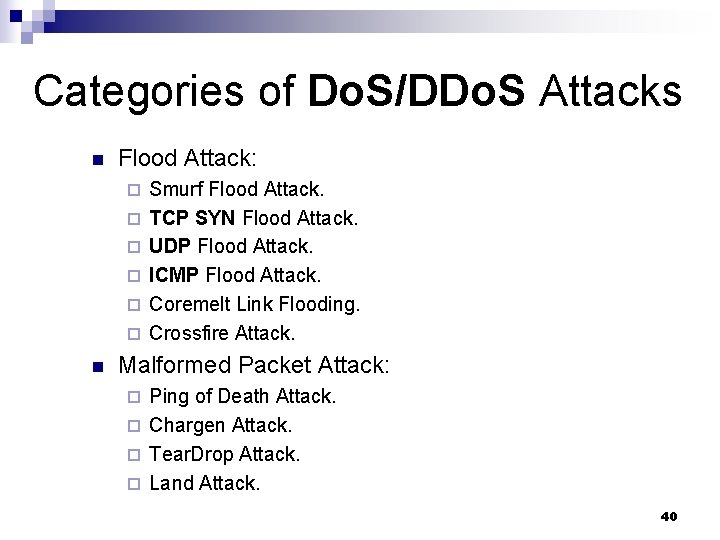Image resolution: width=720 pixels, height=540 pixels.
Task: Select the Coremelt Link Flooding item
Action: [254, 304]
